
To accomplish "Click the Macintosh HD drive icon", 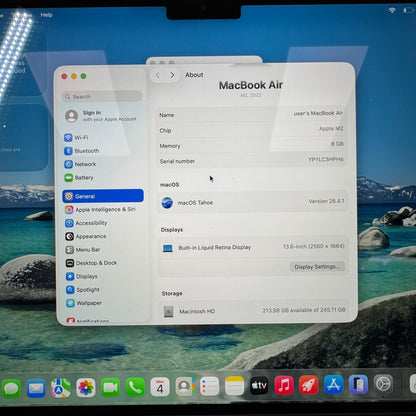I will click(x=169, y=311).
